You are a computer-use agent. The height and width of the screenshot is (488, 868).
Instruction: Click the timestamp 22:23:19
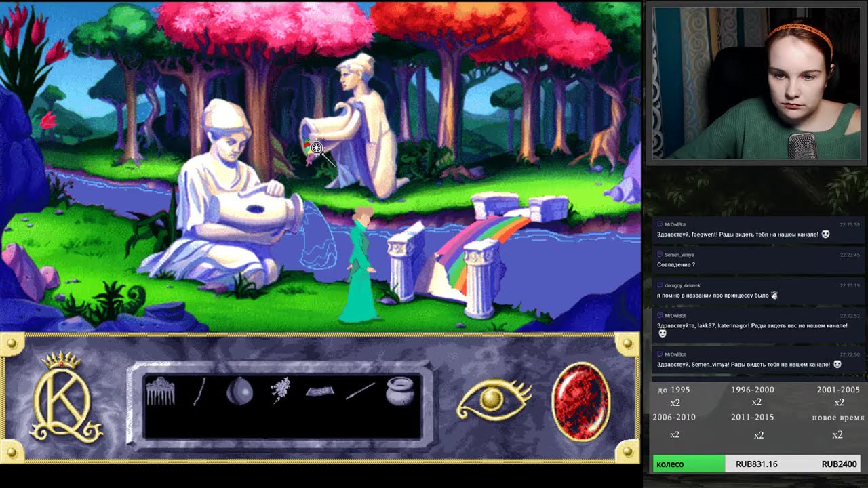(x=850, y=285)
